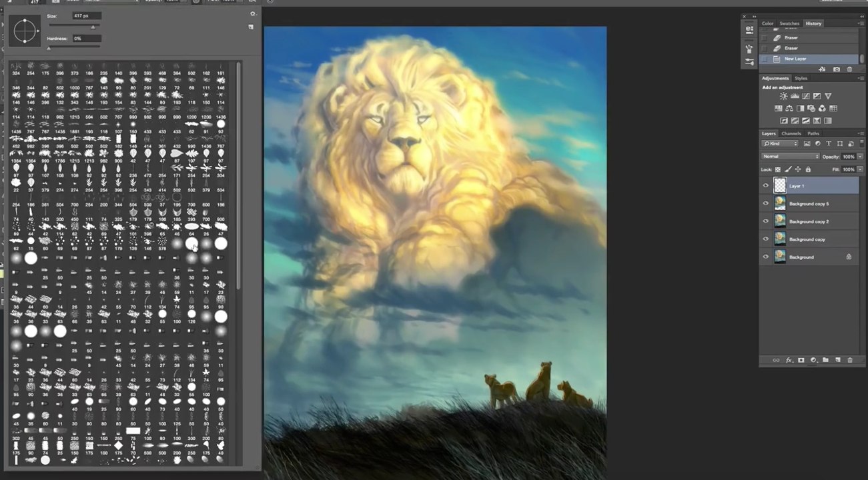Select the Background copy 2 layer thumbnail

click(x=780, y=221)
